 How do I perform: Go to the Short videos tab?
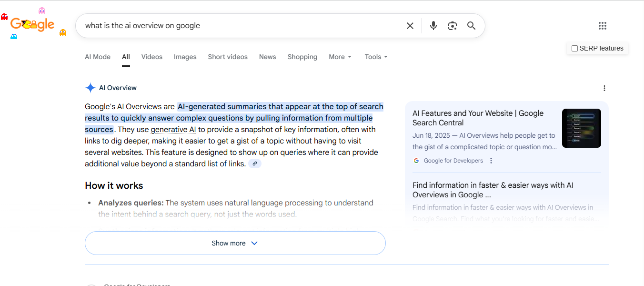(227, 57)
